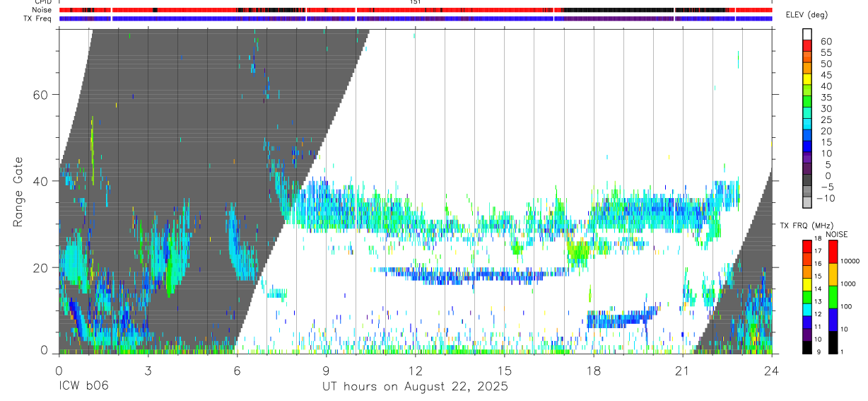Click the y-axis tick label '20'
This screenshot has width=868, height=401.
(x=41, y=267)
